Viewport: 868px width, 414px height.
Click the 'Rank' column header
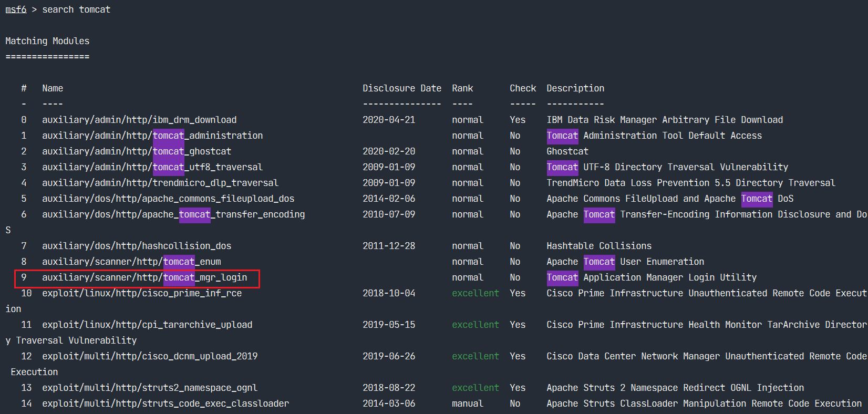(x=462, y=88)
